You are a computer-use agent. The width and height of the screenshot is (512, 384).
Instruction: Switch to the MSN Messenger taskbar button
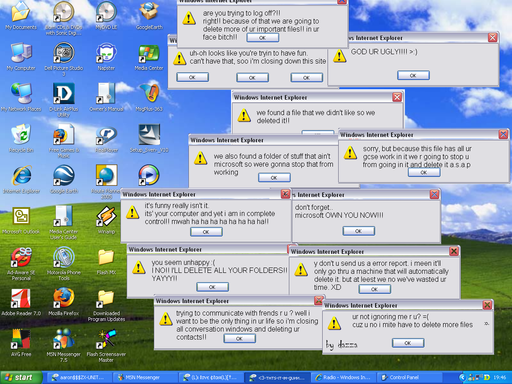tap(144, 377)
